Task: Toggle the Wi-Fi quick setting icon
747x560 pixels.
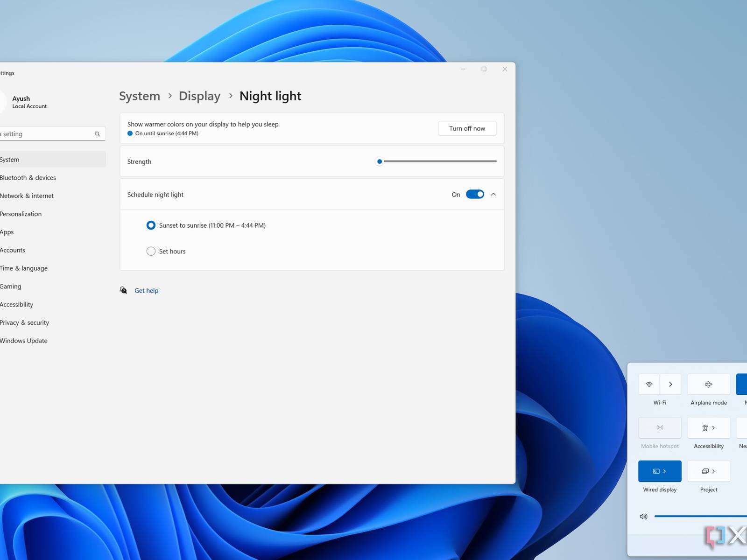Action: click(x=649, y=385)
